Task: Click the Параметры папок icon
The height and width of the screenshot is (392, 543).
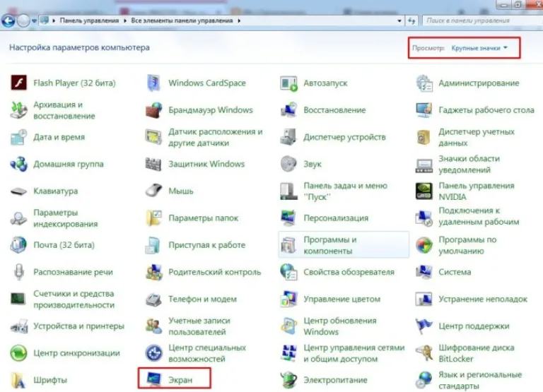Action: tap(153, 218)
